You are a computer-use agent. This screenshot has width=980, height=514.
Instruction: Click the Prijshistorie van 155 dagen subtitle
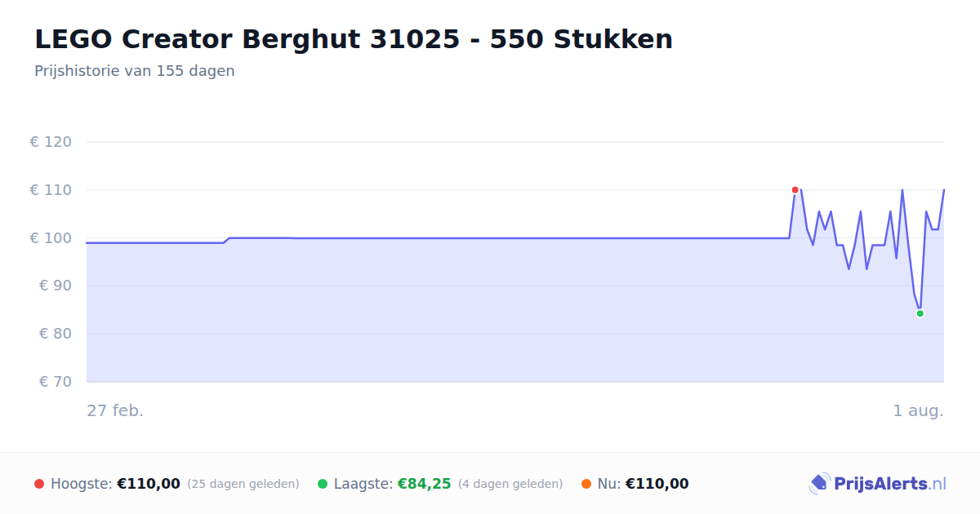(x=135, y=71)
